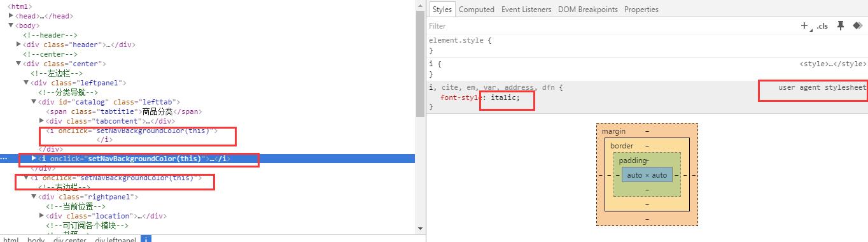Open the DOM Breakpoints tab
The height and width of the screenshot is (242, 868).
[588, 10]
